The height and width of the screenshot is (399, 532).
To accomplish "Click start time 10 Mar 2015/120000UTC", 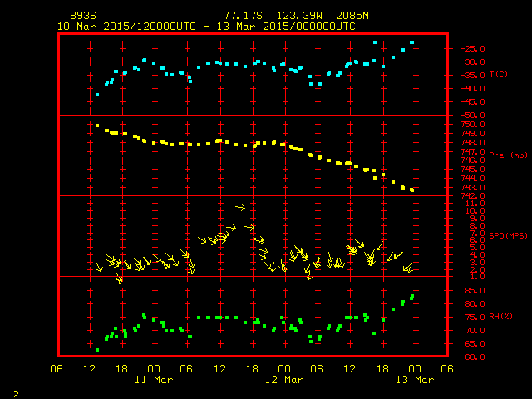I will coord(126,27).
